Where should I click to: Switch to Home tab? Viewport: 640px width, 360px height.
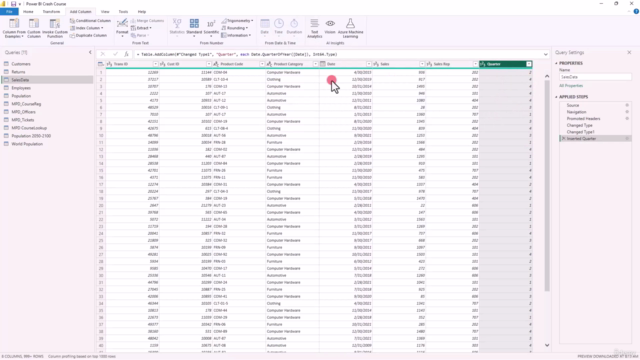(28, 11)
